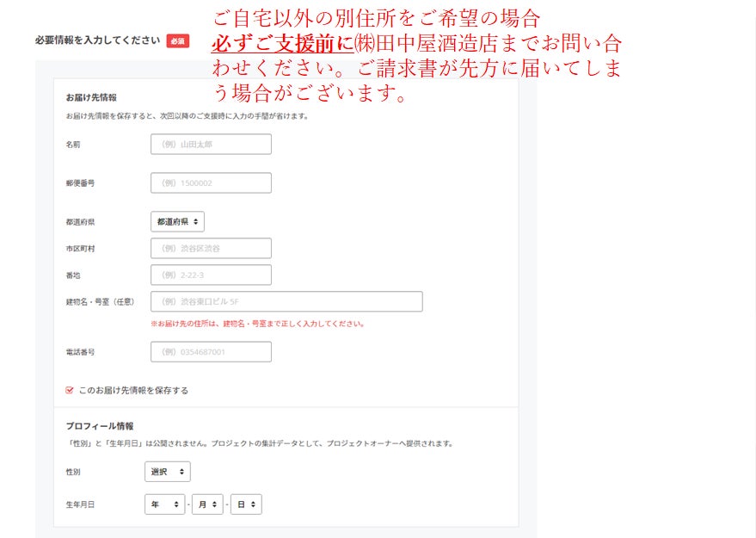Click the このお届け先情報を保存する label text
This screenshot has width=756, height=538.
133,390
